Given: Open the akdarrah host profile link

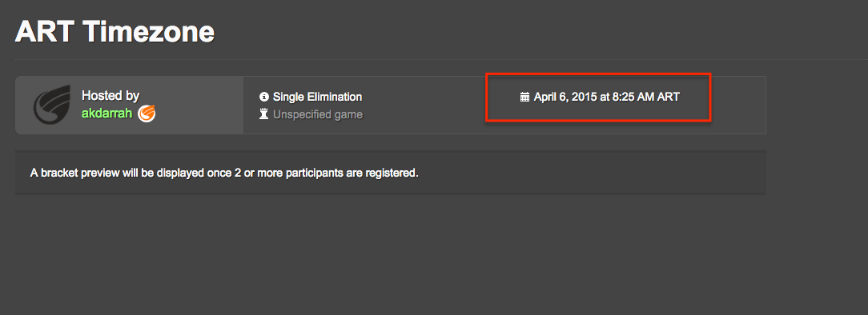Looking at the screenshot, I should point(106,114).
